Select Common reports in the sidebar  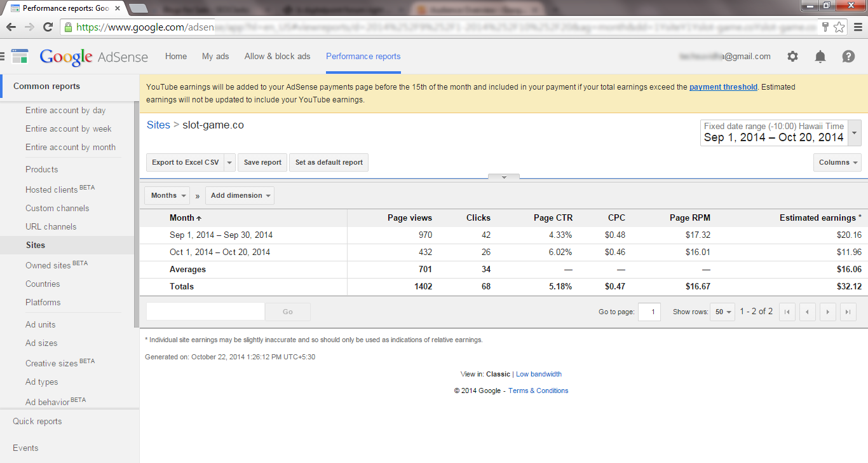[46, 86]
